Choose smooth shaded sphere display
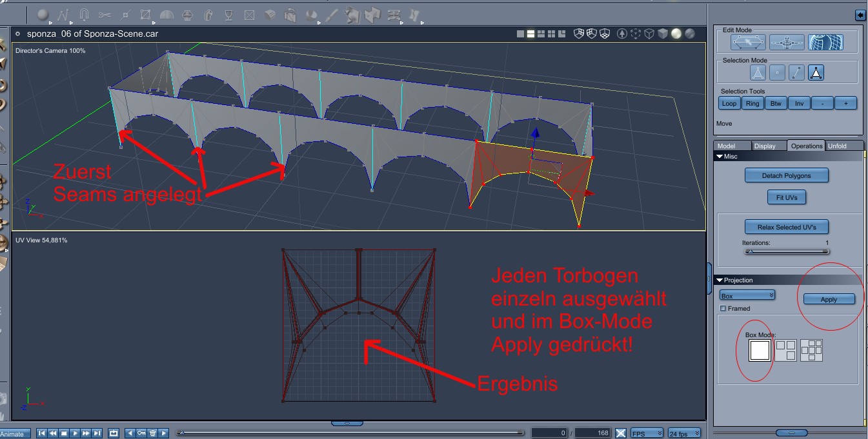 coord(676,34)
